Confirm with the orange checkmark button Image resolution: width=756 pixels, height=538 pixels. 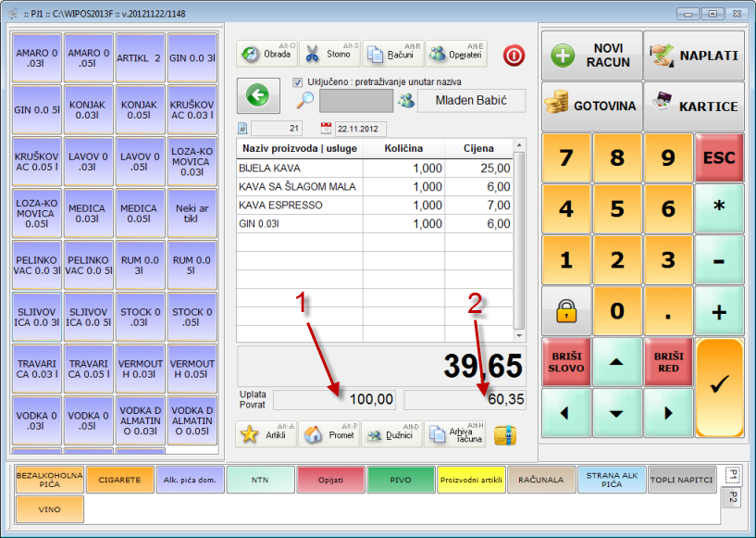point(719,387)
